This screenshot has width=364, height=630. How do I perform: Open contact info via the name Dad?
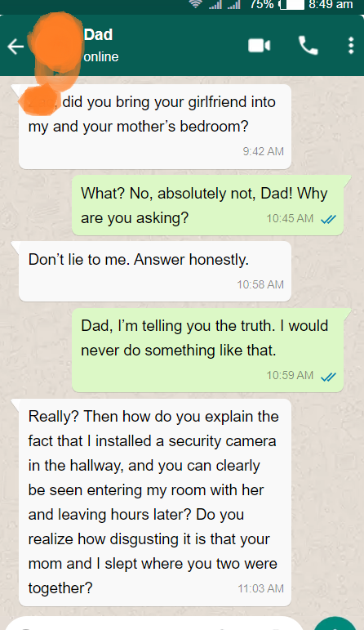pos(98,34)
